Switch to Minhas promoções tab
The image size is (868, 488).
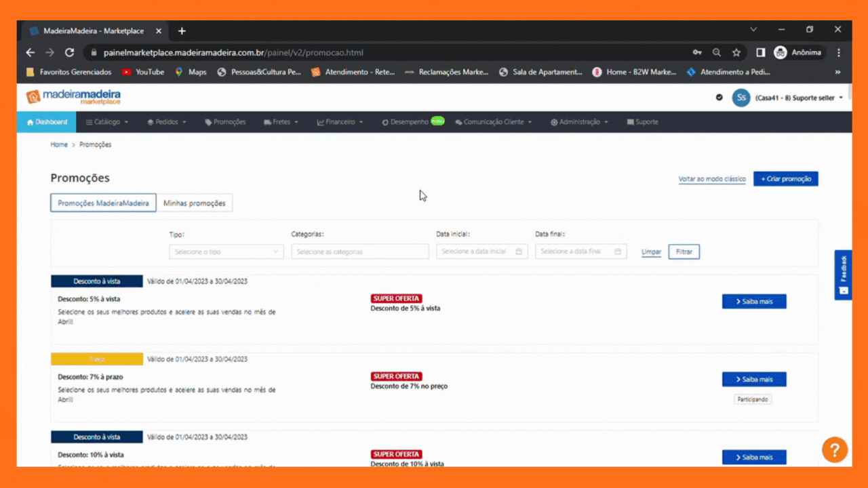tap(195, 203)
